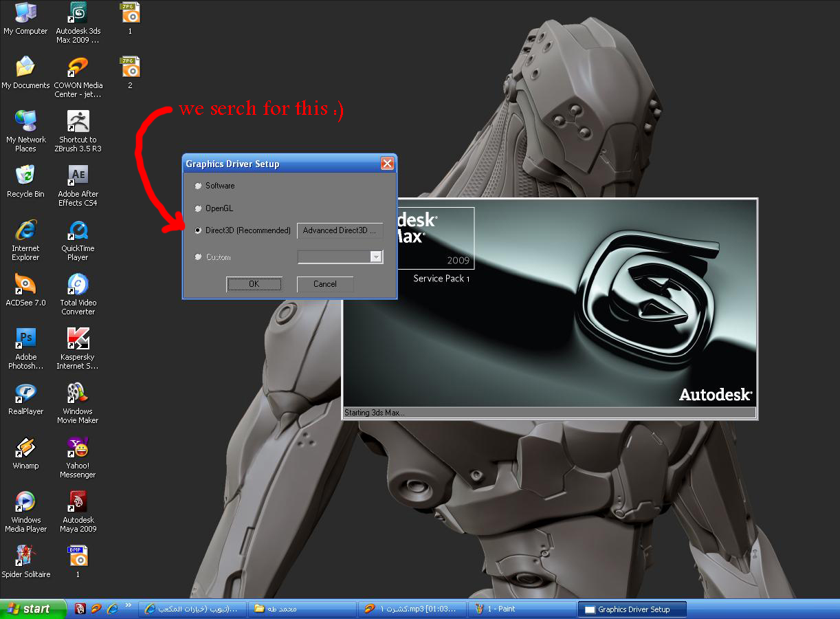Viewport: 840px width, 619px height.
Task: Open the Windows Start menu
Action: (33, 609)
